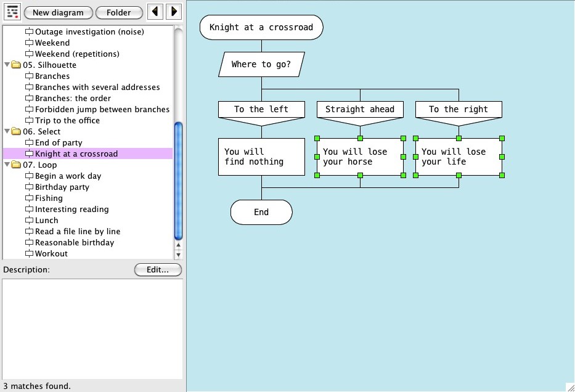Collapse the 07. Loop folder
The width and height of the screenshot is (575, 392).
pyautogui.click(x=7, y=165)
